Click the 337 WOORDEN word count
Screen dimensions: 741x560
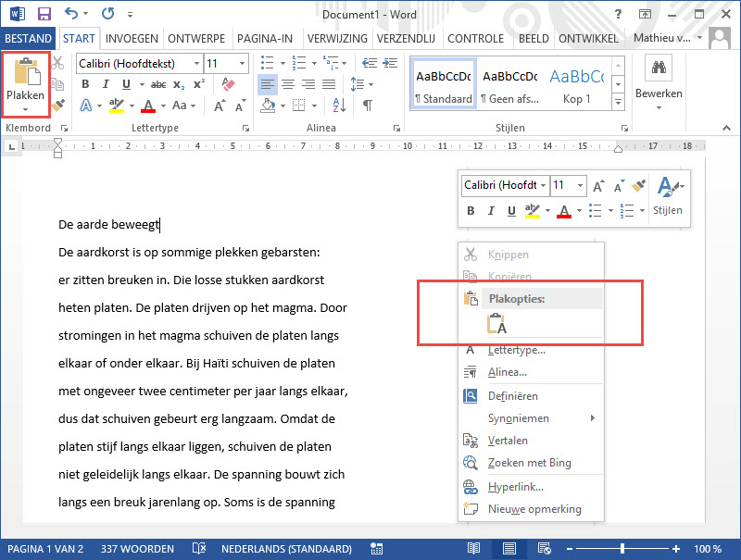pyautogui.click(x=137, y=549)
